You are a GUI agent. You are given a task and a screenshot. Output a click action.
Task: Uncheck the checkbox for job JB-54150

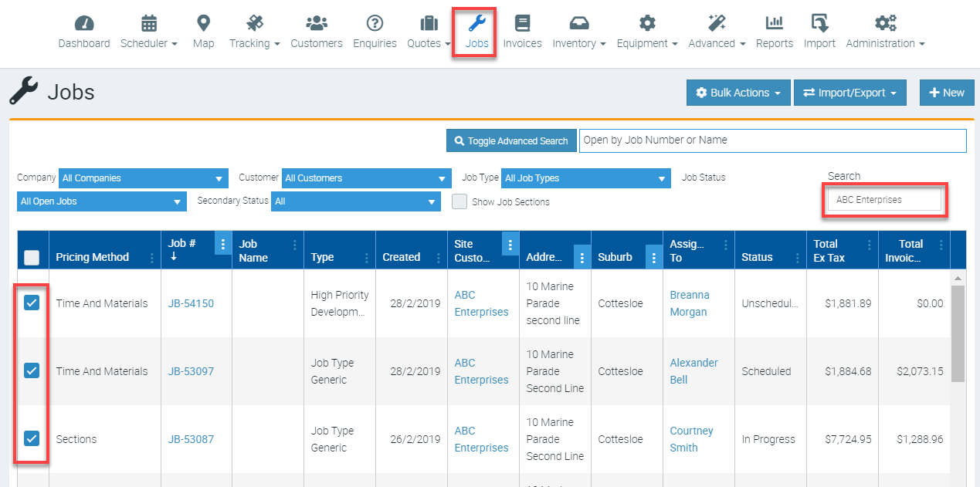click(32, 303)
